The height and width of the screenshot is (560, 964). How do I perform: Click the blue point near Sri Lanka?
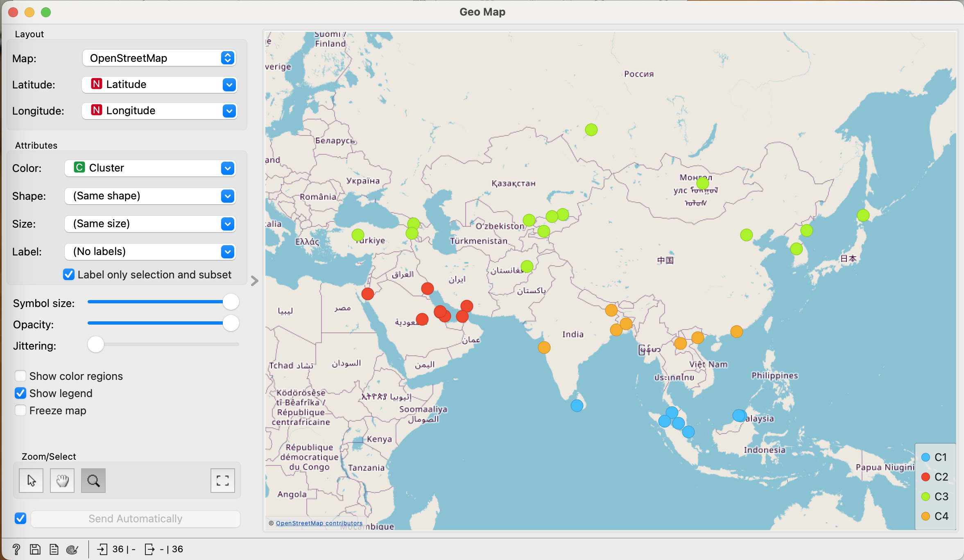click(x=577, y=406)
